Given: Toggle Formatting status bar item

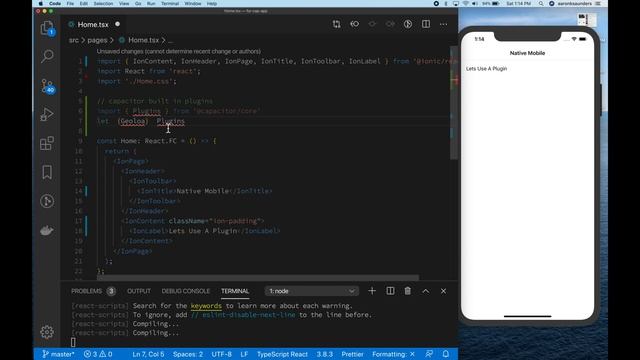Looking at the screenshot, I should click(393, 354).
